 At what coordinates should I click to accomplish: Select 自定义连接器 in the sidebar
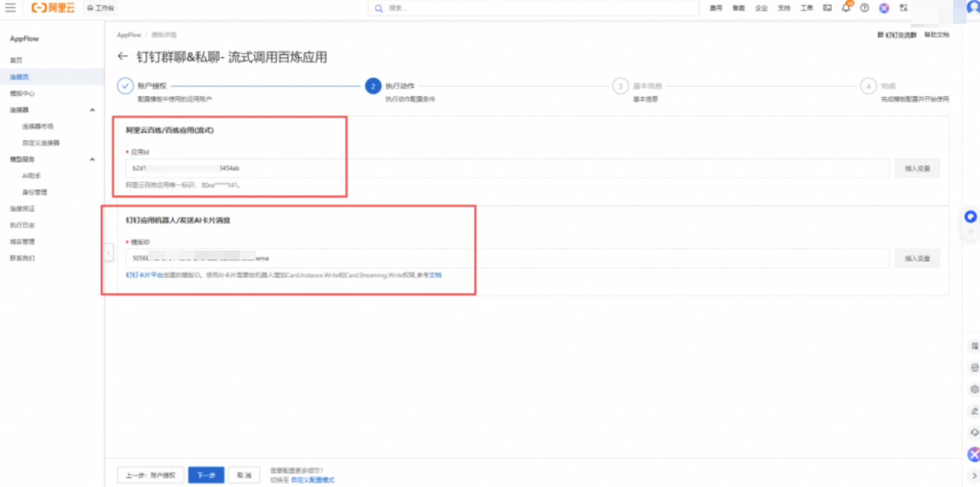pyautogui.click(x=41, y=143)
